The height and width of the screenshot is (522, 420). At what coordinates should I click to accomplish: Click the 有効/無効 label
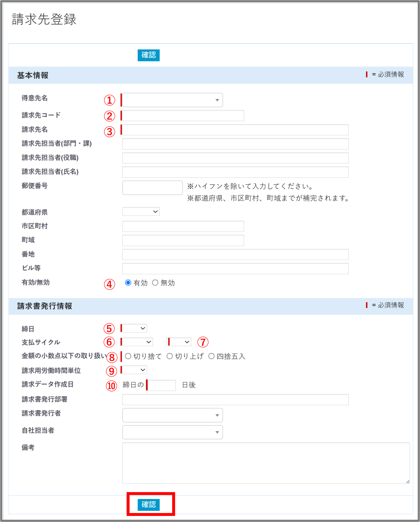(x=36, y=282)
